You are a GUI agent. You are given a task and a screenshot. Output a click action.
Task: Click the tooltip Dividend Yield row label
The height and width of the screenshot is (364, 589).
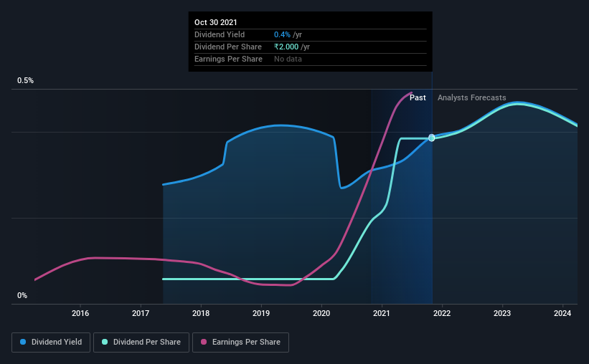coord(220,34)
